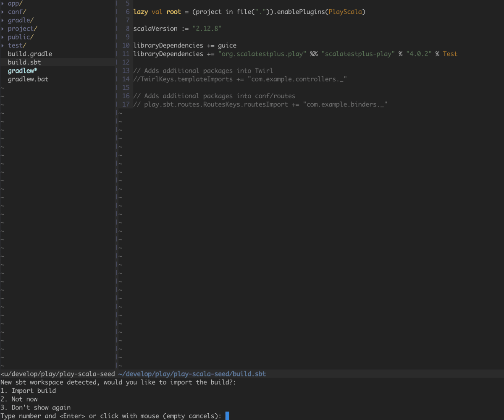
Task: Click the RoutesKeys.routesImport commented line
Action: tap(260, 104)
